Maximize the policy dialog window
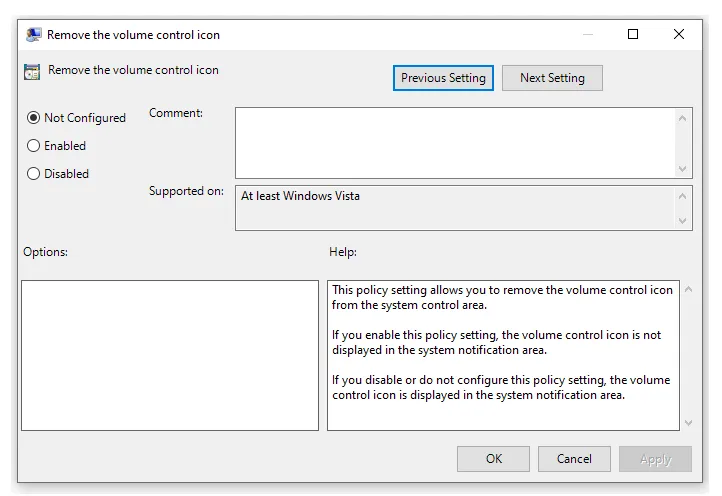 (633, 35)
